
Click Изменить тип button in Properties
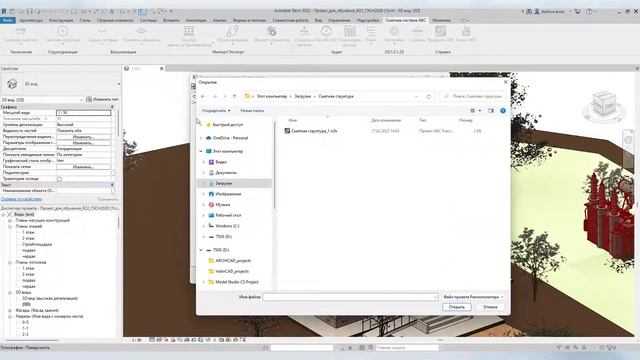102,100
